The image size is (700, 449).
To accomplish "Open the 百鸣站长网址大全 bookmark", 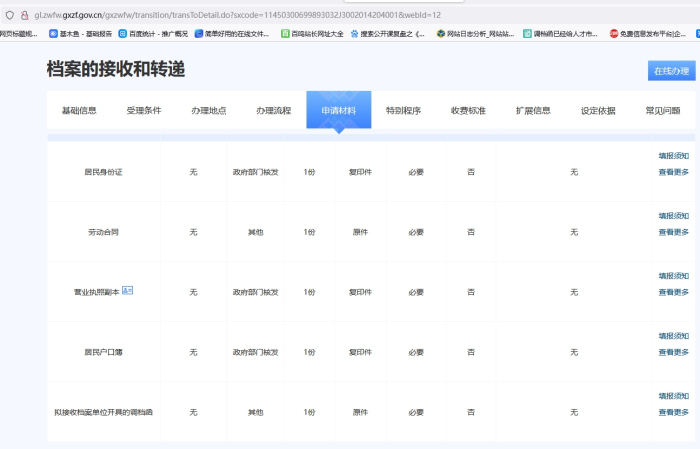I will [312, 33].
